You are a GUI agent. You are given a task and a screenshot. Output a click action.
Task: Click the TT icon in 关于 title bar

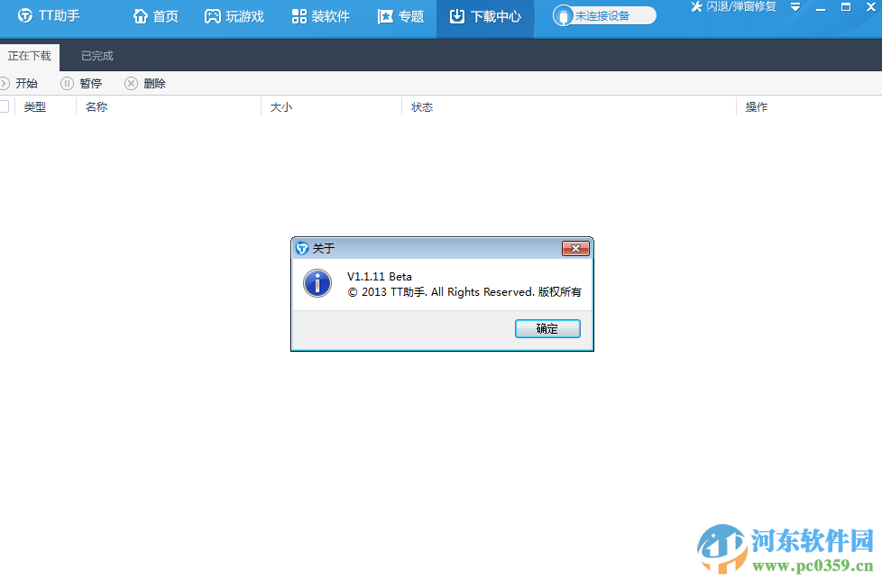[303, 248]
